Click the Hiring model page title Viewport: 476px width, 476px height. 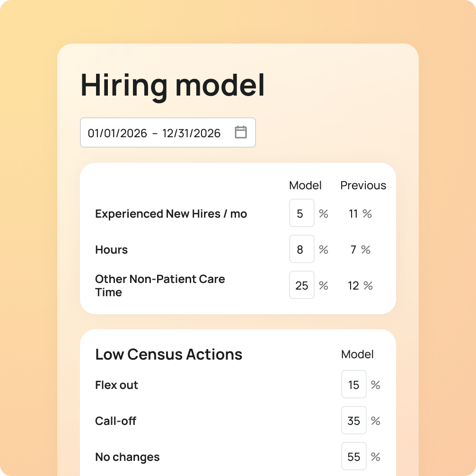click(x=173, y=86)
